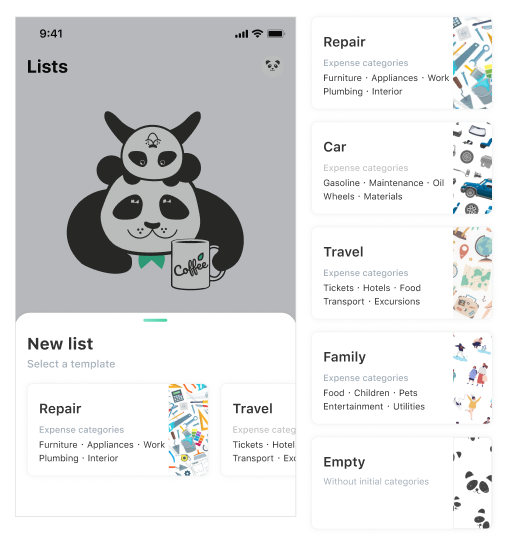Click the people illustration thumbnail on Family card
Image resolution: width=507 pixels, height=542 pixels.
tap(472, 378)
